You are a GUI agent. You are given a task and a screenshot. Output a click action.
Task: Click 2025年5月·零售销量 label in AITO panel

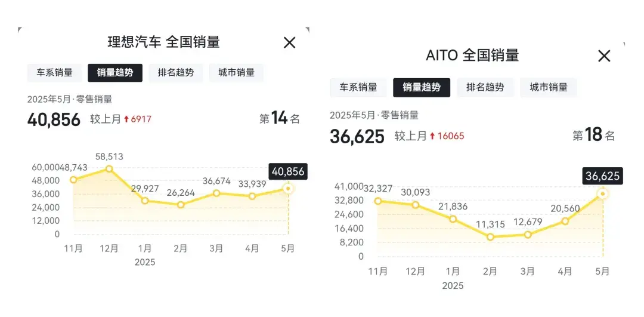pyautogui.click(x=374, y=116)
